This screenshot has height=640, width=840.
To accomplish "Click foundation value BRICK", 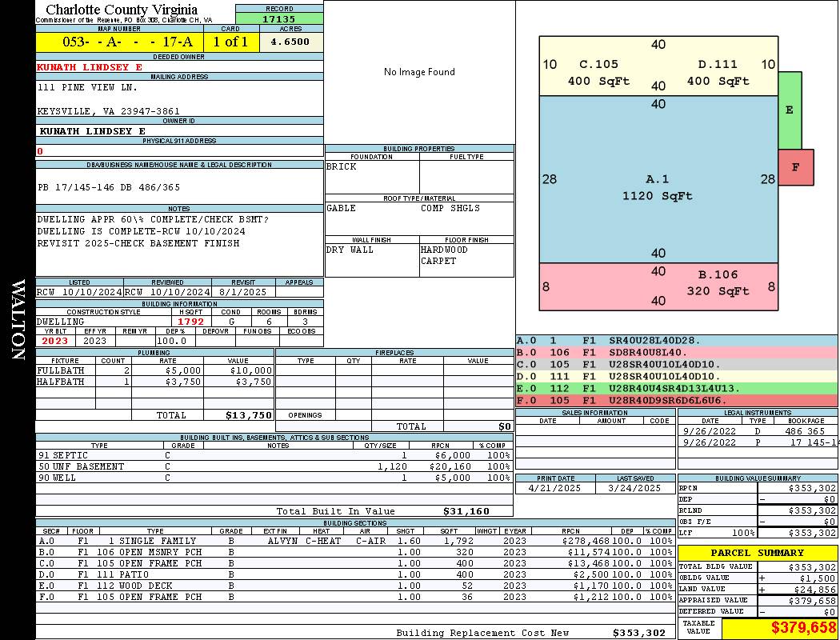I will point(342,166).
